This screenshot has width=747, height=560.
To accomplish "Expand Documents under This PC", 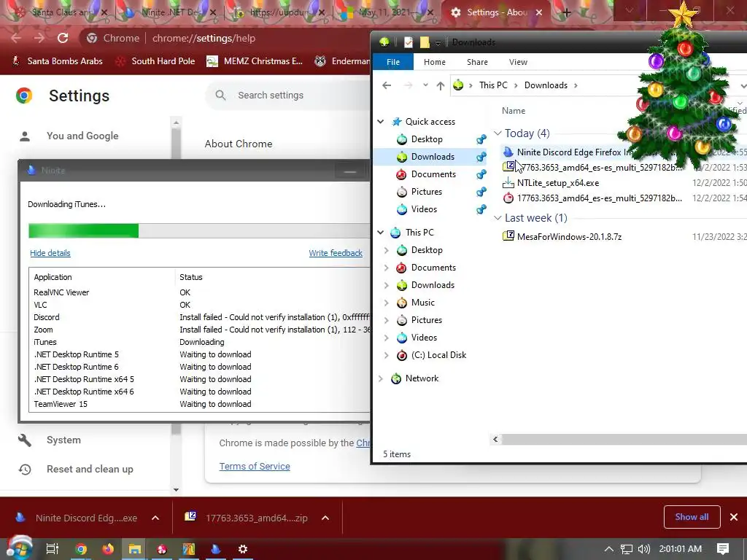I will (387, 268).
